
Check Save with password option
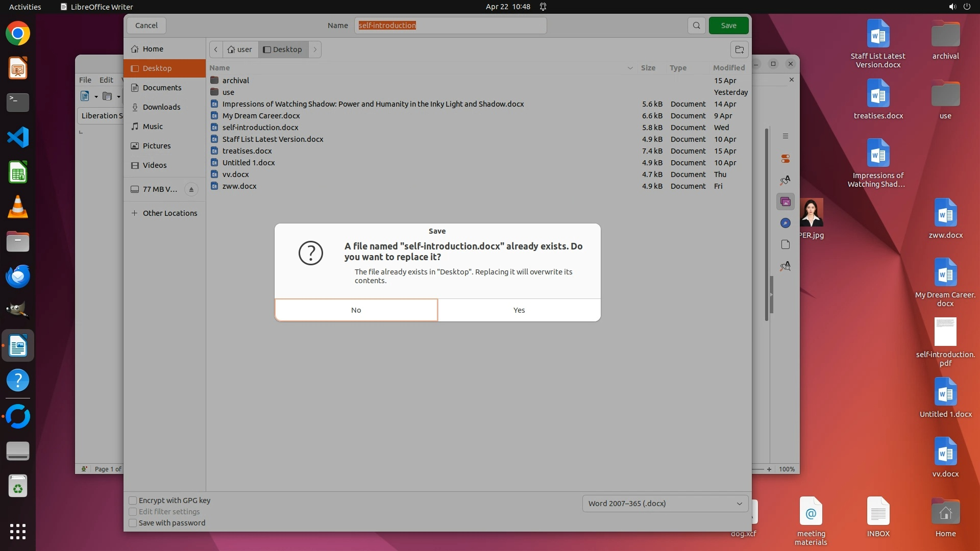point(133,523)
